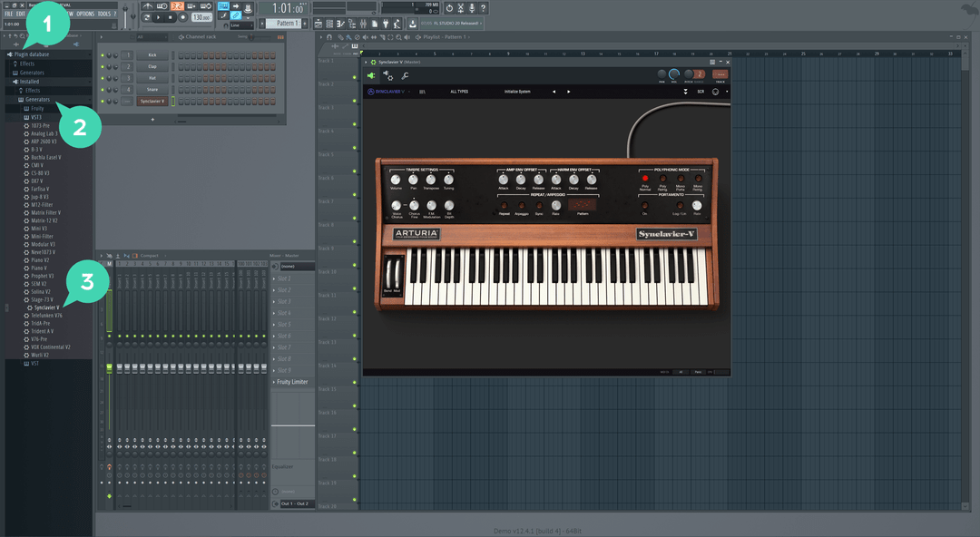Click the green plug icon on the Synclavier V wrapper
The width and height of the screenshot is (980, 537).
[372, 75]
